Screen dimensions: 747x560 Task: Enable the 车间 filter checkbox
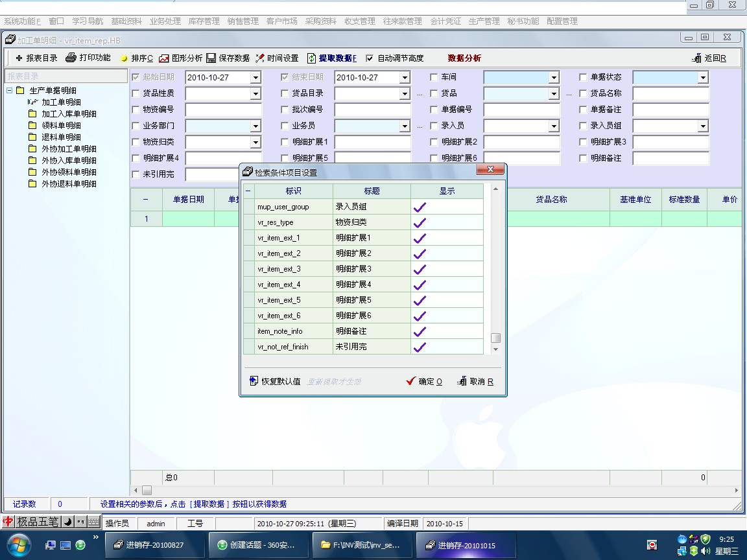point(434,77)
